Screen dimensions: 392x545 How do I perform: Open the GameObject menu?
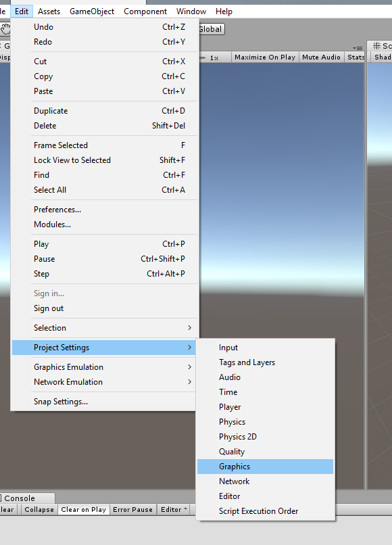[92, 11]
